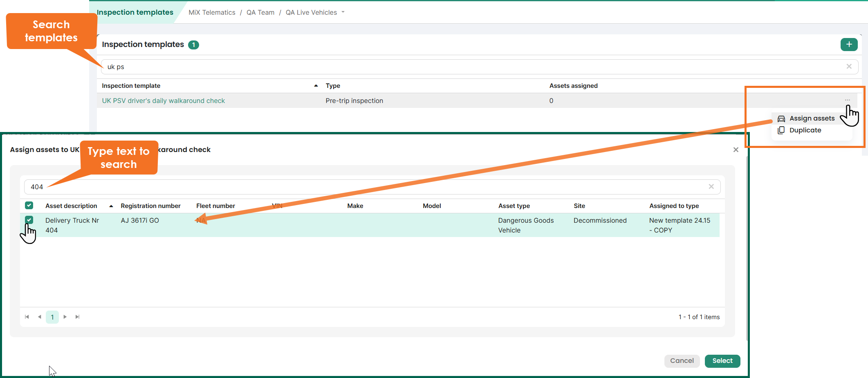Choose Duplicate from the context menu
868x378 pixels.
805,130
